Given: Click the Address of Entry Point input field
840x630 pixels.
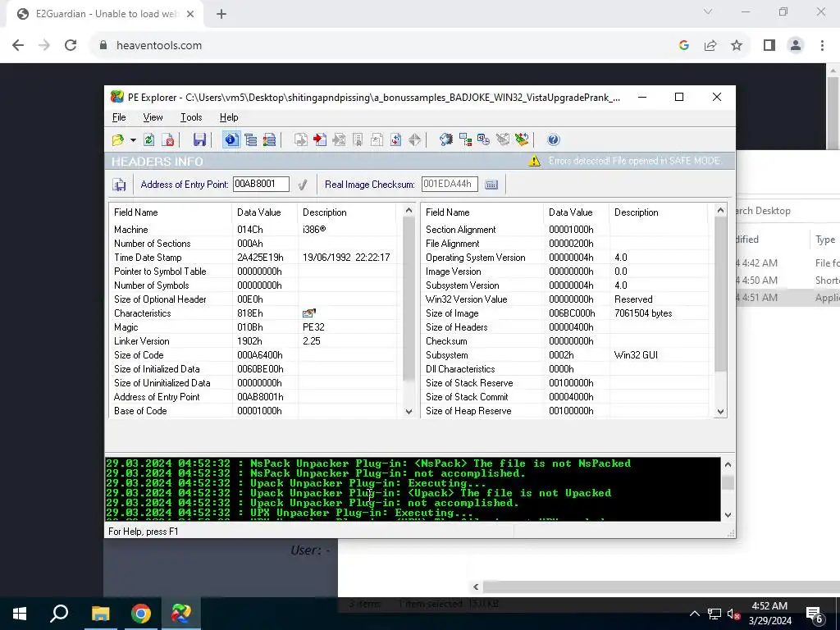Looking at the screenshot, I should pos(261,185).
